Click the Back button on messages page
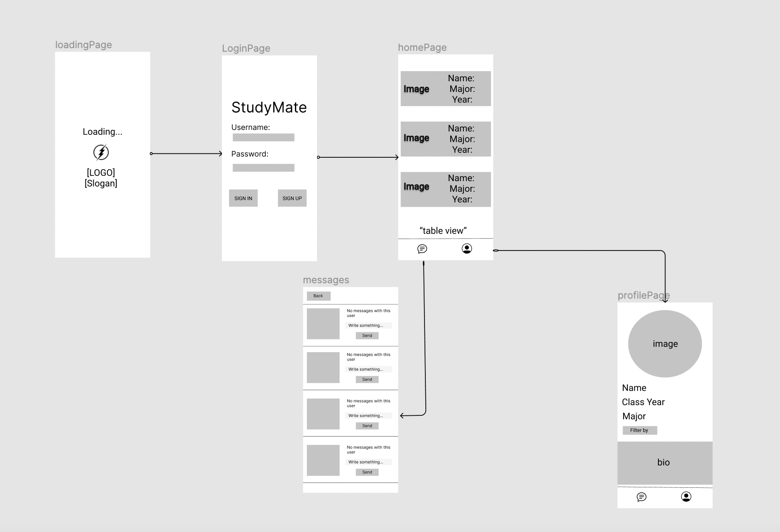Screen dimensions: 780x532 pos(318,296)
